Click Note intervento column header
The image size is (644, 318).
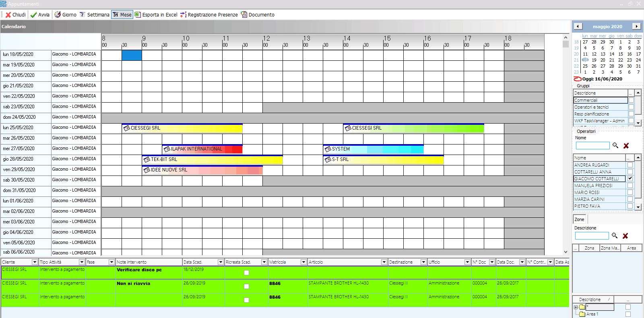(x=149, y=262)
